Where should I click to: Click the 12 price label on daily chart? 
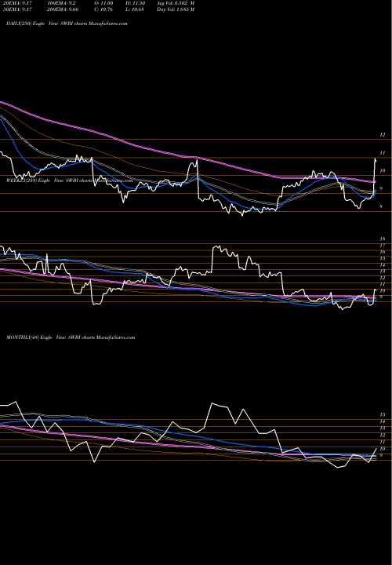(x=383, y=135)
